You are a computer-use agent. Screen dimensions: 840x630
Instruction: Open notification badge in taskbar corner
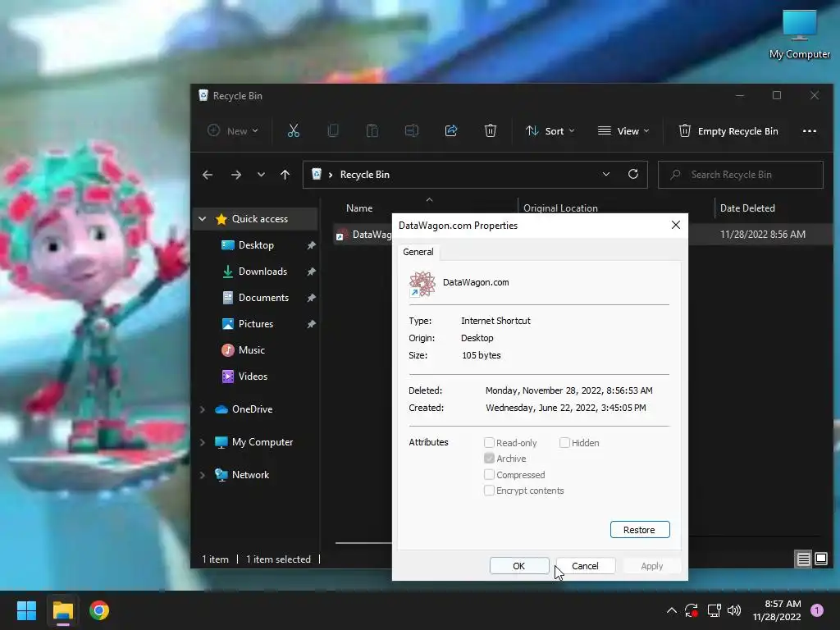point(816,610)
